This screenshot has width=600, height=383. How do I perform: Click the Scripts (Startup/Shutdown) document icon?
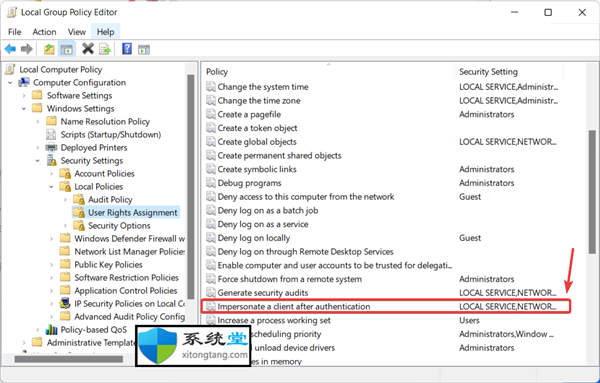[51, 134]
